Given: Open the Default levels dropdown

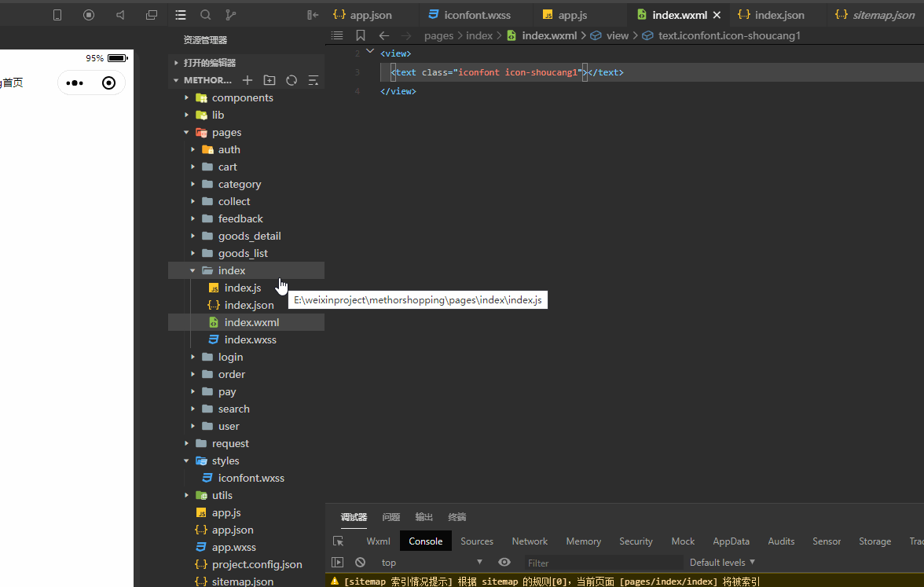Looking at the screenshot, I should click(723, 563).
